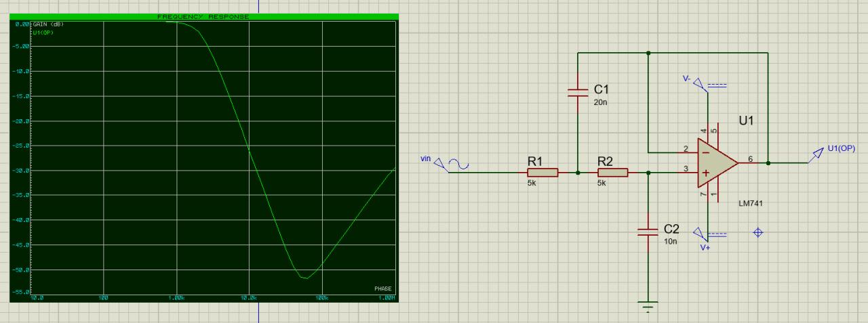Image resolution: width=868 pixels, height=323 pixels.
Task: Select the ground terminal symbol
Action: [648, 307]
